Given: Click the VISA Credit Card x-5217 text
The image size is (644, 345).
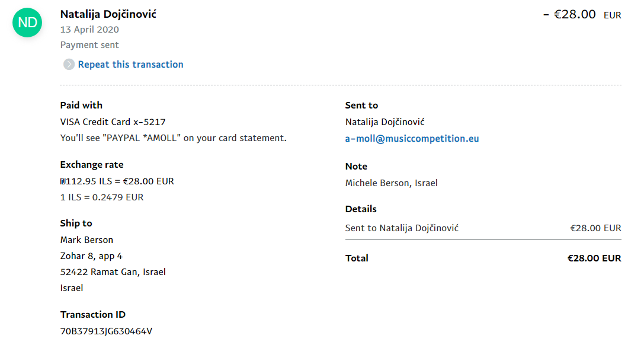Looking at the screenshot, I should pos(113,122).
